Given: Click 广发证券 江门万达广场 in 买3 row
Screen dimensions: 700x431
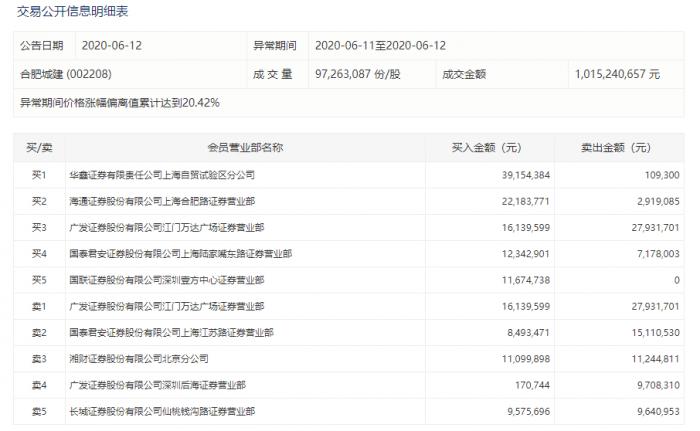Looking at the screenshot, I should [167, 228].
